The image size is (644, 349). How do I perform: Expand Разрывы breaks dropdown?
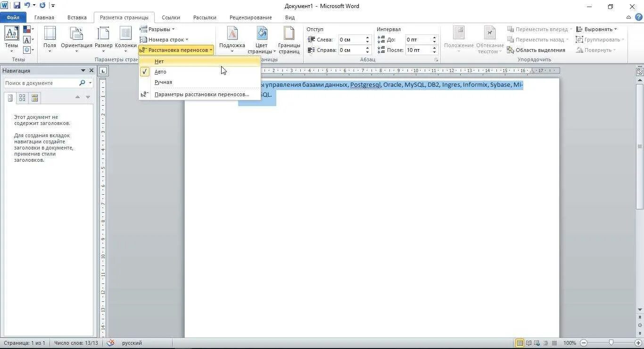click(x=157, y=29)
